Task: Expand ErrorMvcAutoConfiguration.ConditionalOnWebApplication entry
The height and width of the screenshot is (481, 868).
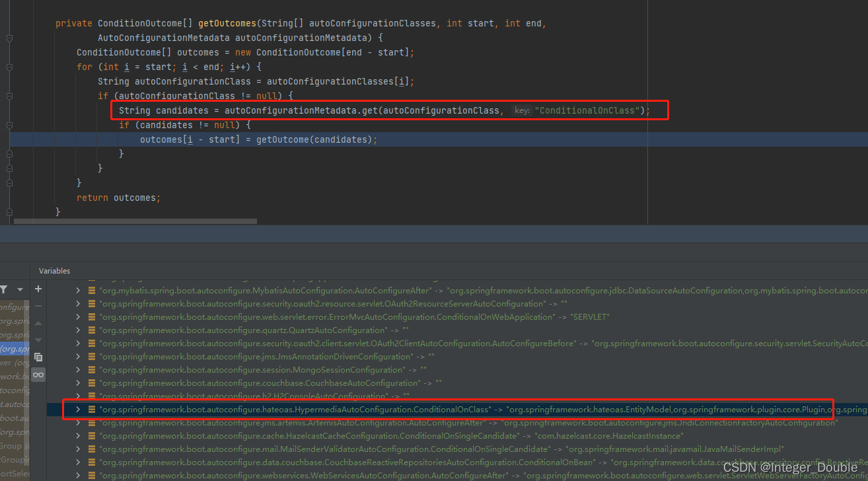Action: [x=78, y=317]
